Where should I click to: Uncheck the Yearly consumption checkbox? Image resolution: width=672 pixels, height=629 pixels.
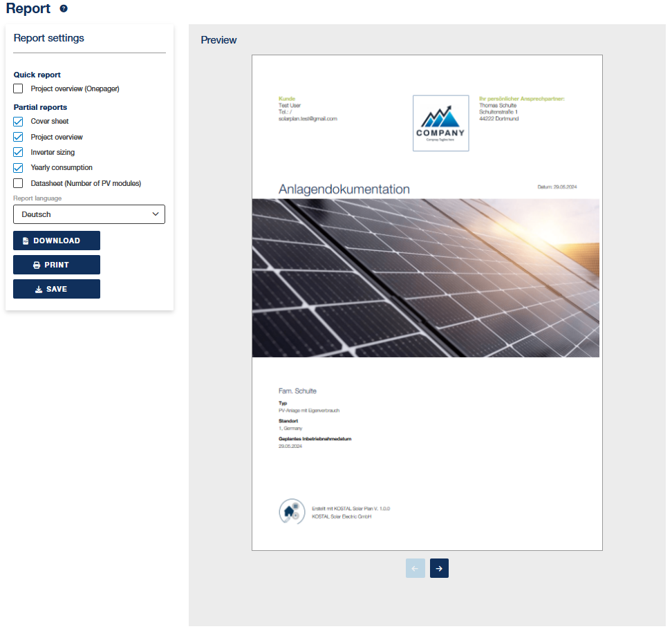18,168
